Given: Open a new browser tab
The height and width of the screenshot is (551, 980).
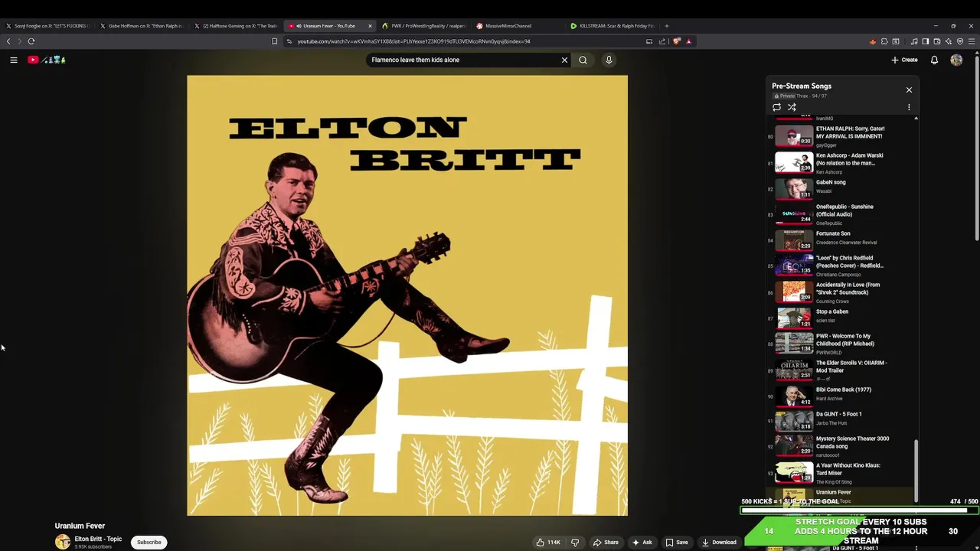Looking at the screenshot, I should 666,26.
